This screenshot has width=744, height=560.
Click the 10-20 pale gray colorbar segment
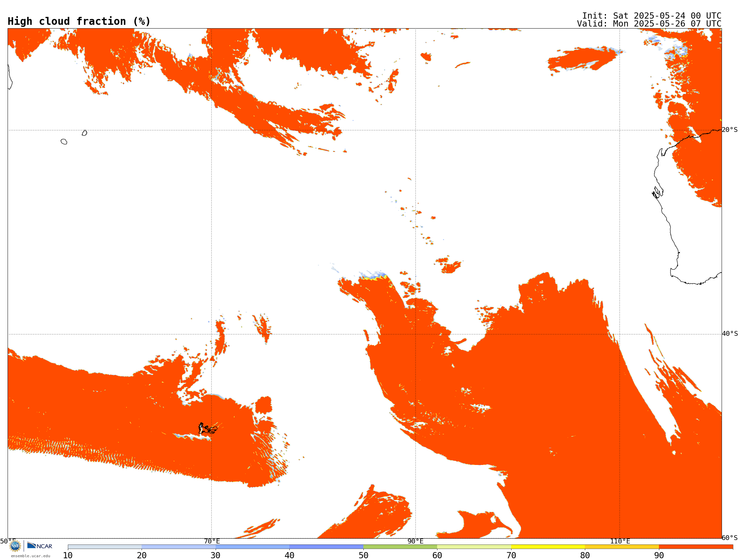[x=105, y=547]
